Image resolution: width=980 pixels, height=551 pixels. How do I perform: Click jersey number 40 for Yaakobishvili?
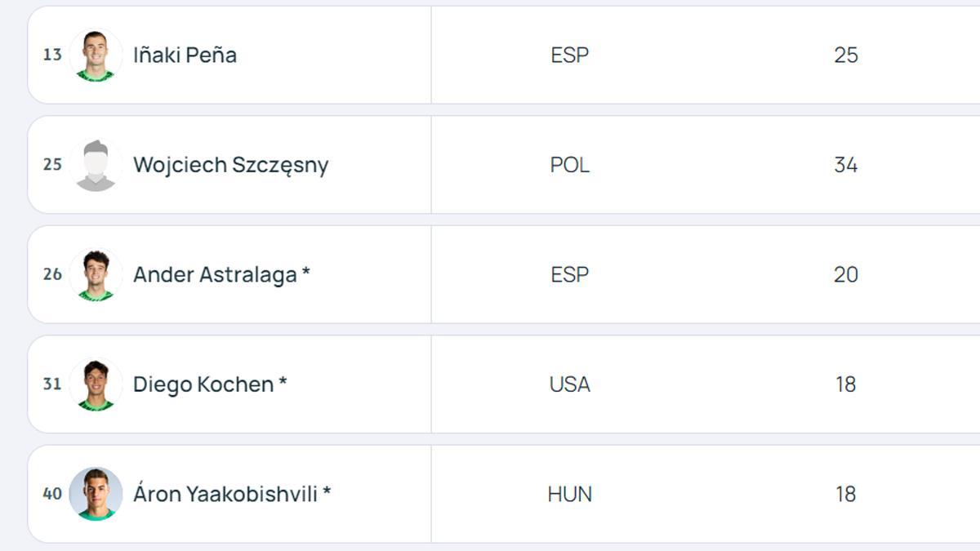pos(52,493)
